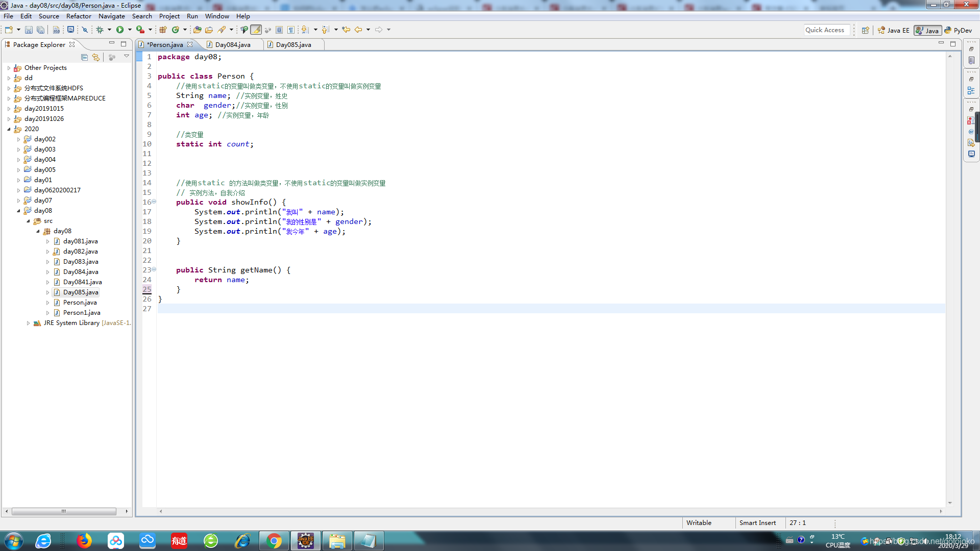Open the Refactor menu

point(79,16)
